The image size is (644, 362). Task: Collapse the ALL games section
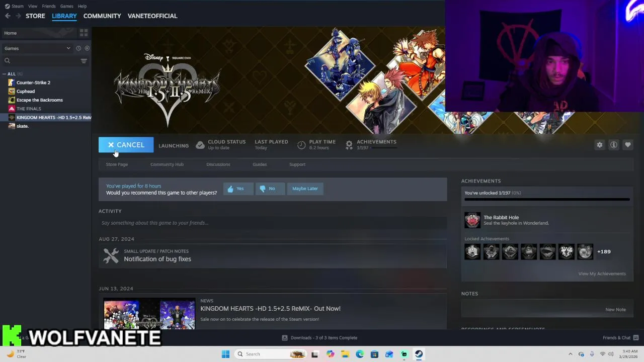5,74
